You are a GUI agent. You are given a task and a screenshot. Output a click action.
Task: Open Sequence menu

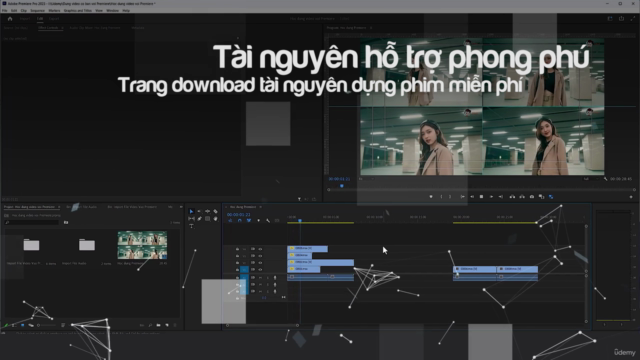click(x=38, y=11)
